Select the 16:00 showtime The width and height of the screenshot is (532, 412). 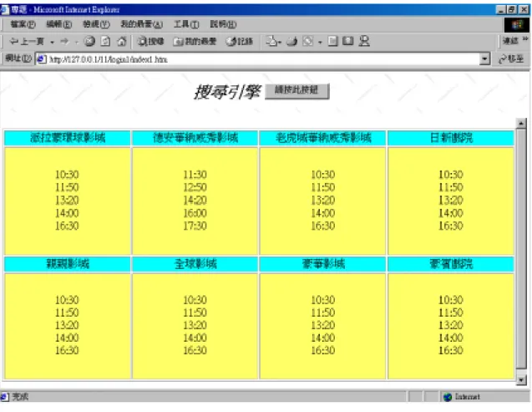point(195,213)
